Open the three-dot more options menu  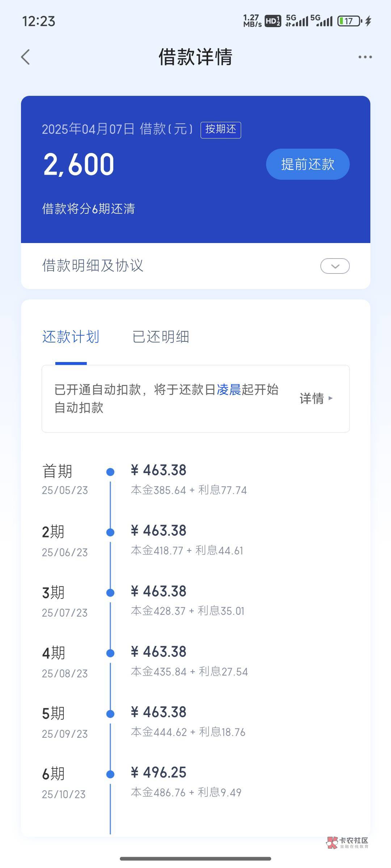[365, 57]
